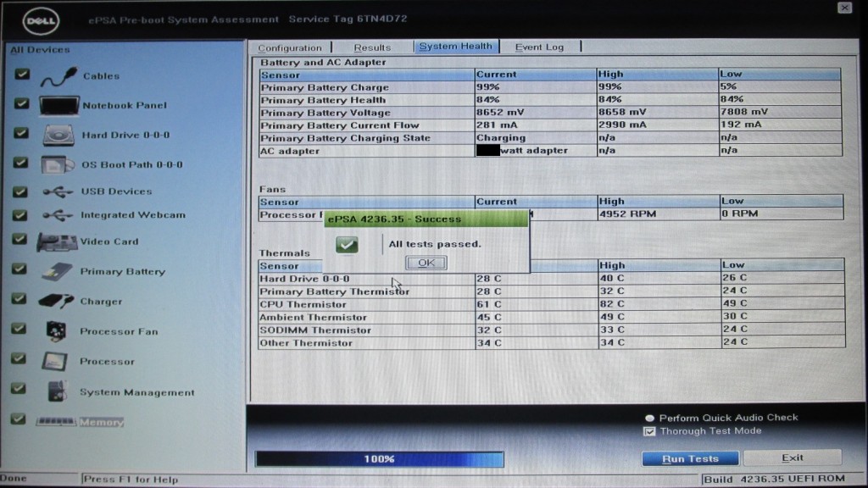Click the Primary Battery Thermistor label

tap(334, 291)
